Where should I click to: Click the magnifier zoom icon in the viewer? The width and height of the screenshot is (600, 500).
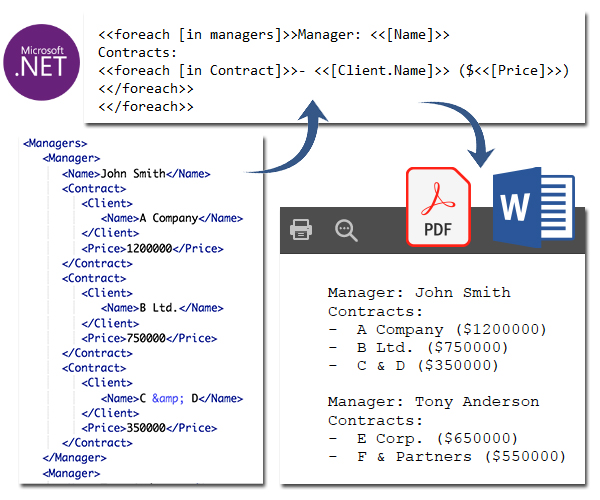pyautogui.click(x=346, y=230)
